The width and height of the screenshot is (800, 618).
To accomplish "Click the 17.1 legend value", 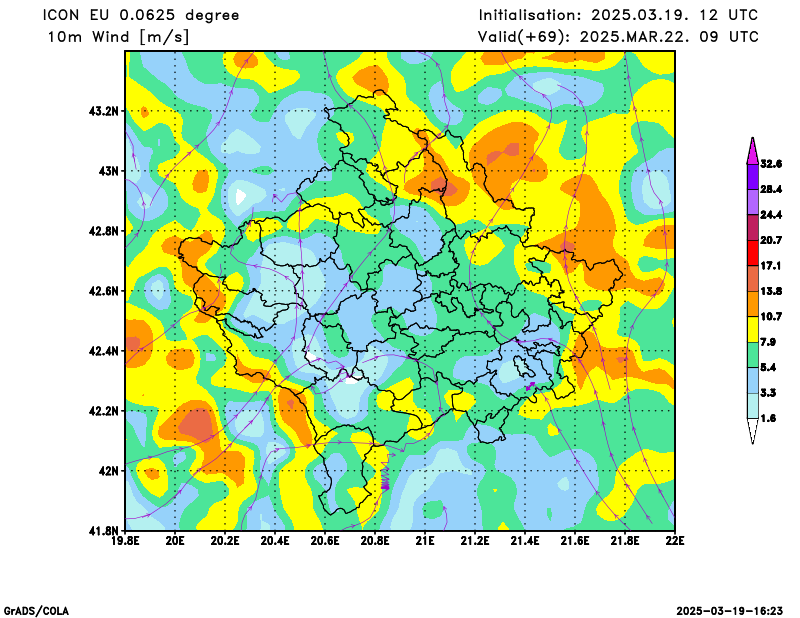I will tap(771, 266).
